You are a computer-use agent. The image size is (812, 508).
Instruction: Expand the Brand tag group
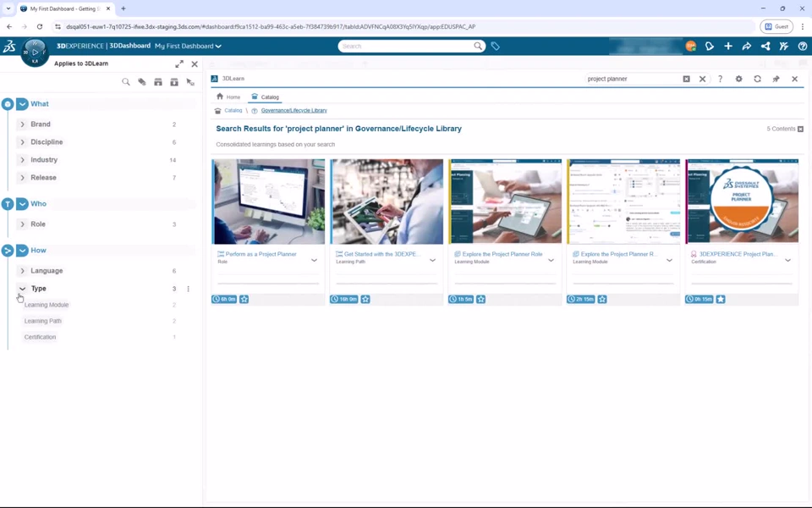click(x=22, y=124)
